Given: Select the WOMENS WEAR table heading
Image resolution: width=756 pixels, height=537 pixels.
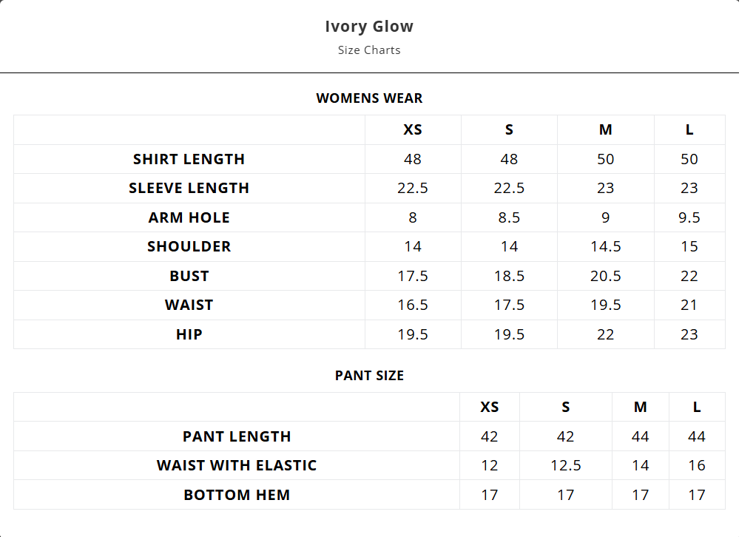Looking at the screenshot, I should coord(369,98).
